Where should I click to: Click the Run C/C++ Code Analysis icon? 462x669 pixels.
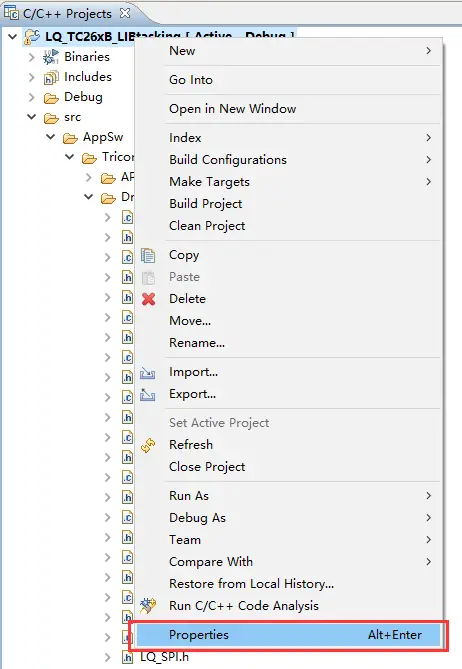[x=148, y=606]
